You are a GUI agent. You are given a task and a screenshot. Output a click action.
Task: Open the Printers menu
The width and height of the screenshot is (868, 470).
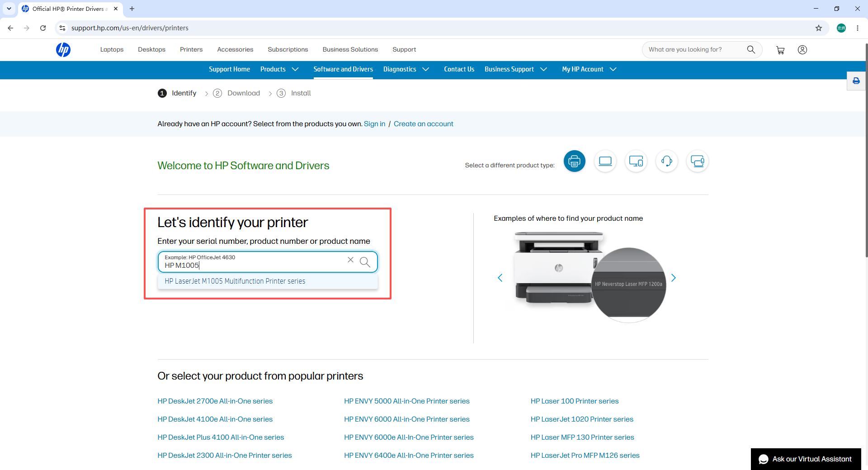(x=191, y=50)
